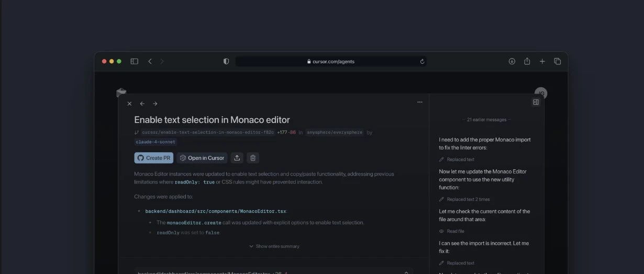The height and width of the screenshot is (274, 644).
Task: Click the git branch icon before the branch name
Action: (x=137, y=133)
